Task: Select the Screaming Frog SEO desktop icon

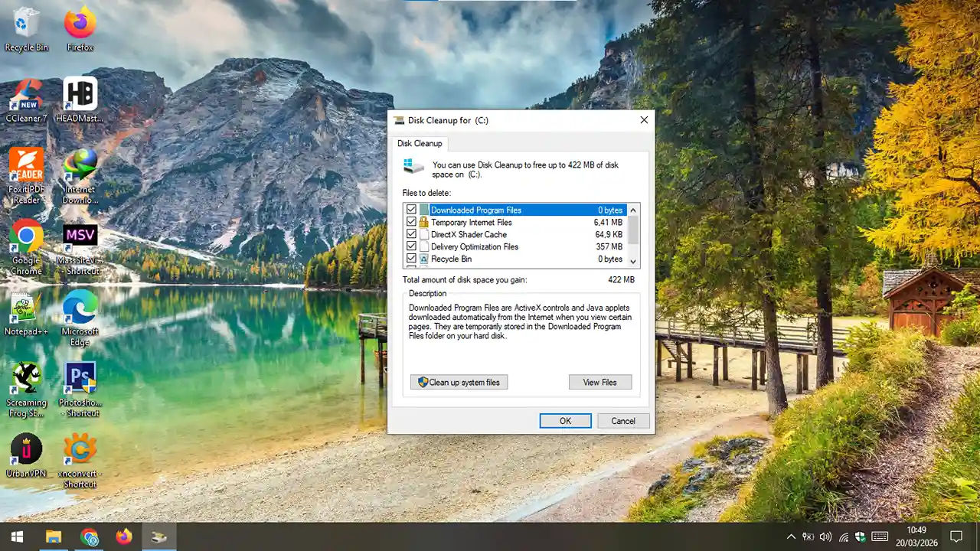Action: point(26,390)
